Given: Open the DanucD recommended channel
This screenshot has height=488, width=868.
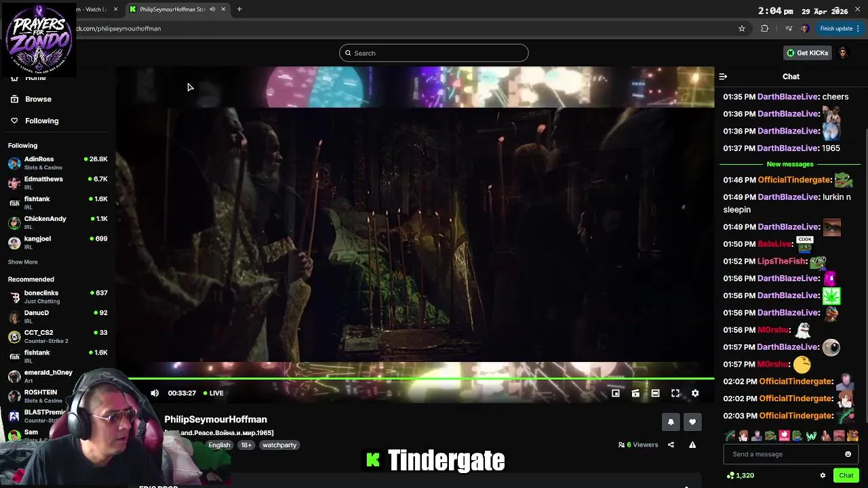Looking at the screenshot, I should coord(58,317).
